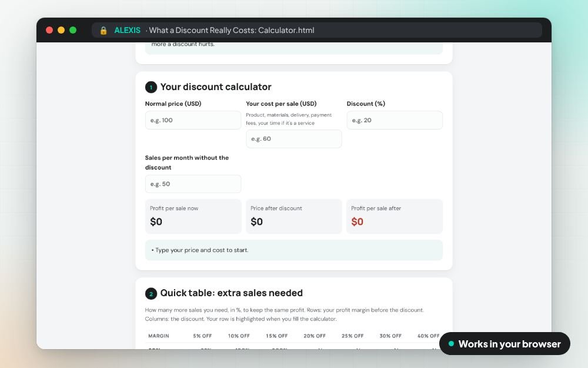The width and height of the screenshot is (588, 368).
Task: Click the 40% OFF column header
Action: (x=428, y=336)
